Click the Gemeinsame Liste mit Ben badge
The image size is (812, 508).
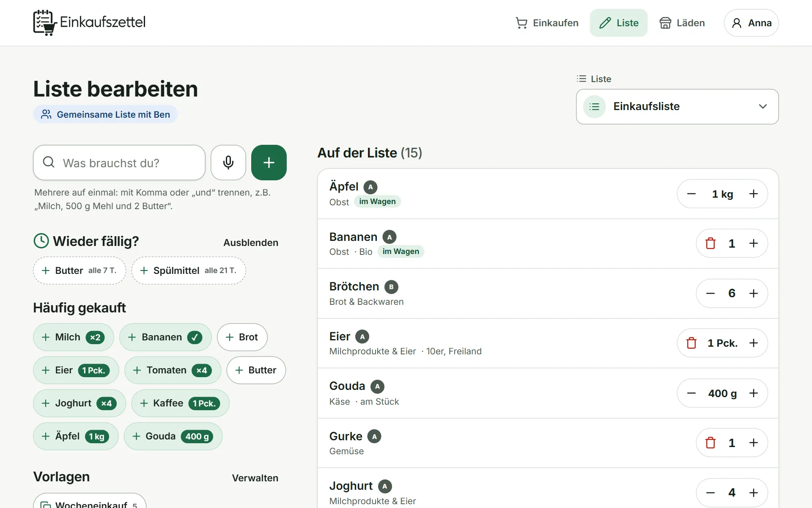coord(105,114)
